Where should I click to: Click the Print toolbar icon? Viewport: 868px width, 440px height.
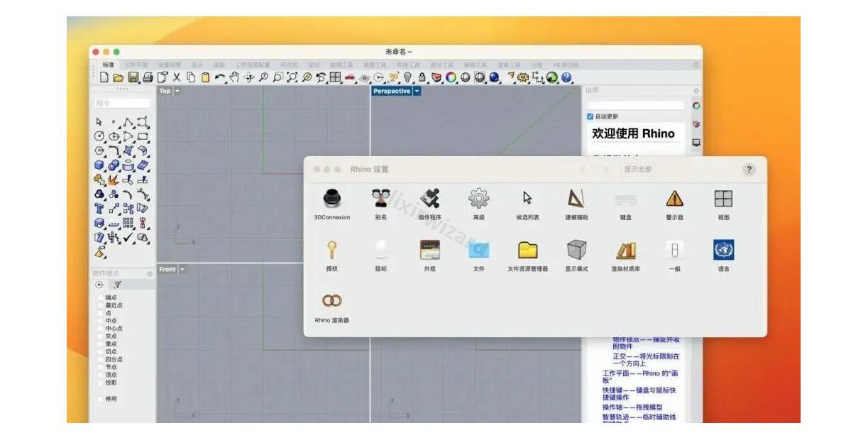click(148, 77)
